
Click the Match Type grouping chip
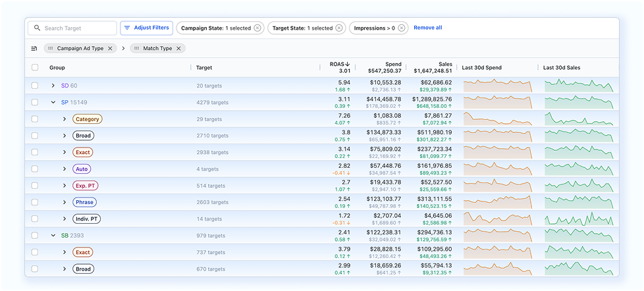tap(158, 49)
